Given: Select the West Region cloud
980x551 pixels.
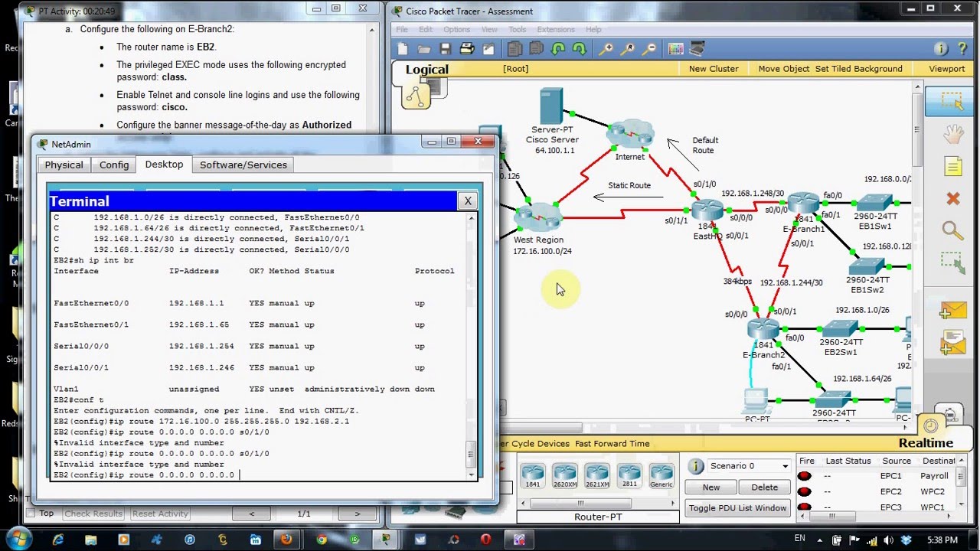Looking at the screenshot, I should pos(539,217).
